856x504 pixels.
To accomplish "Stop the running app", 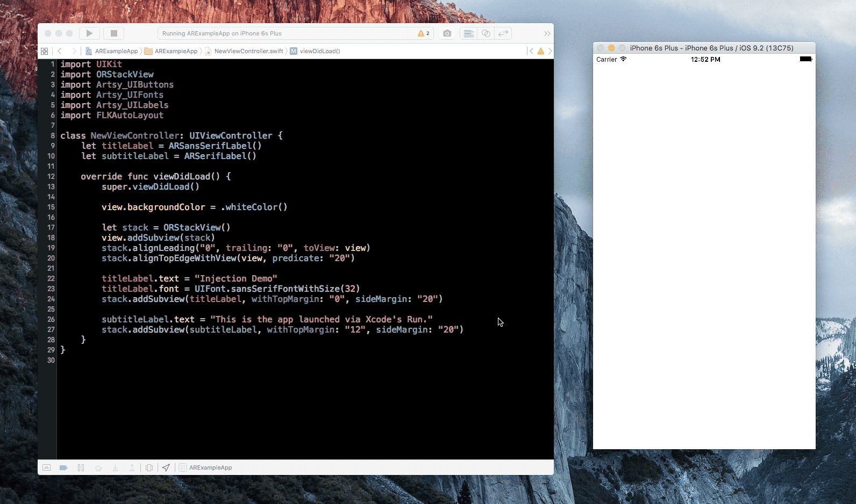I will pyautogui.click(x=114, y=33).
